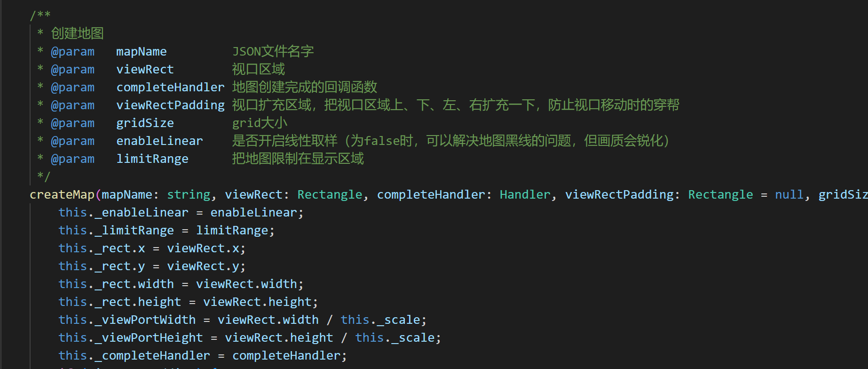The image size is (868, 369).
Task: Click the this._rect.y assignment line
Action: click(151, 266)
